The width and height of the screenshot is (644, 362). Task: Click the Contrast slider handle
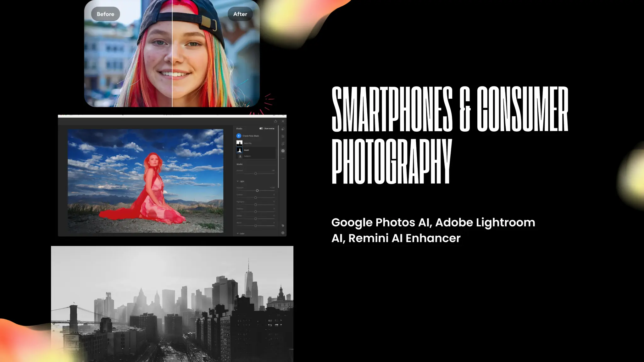click(256, 198)
